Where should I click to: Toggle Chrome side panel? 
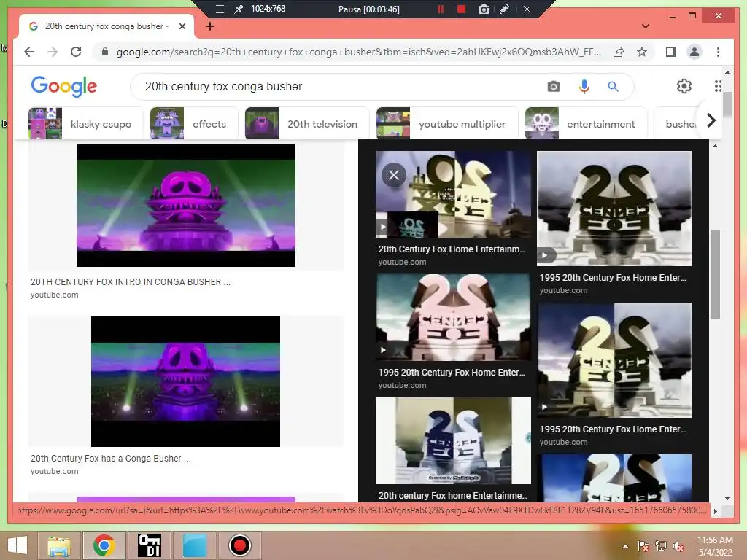coord(671,52)
